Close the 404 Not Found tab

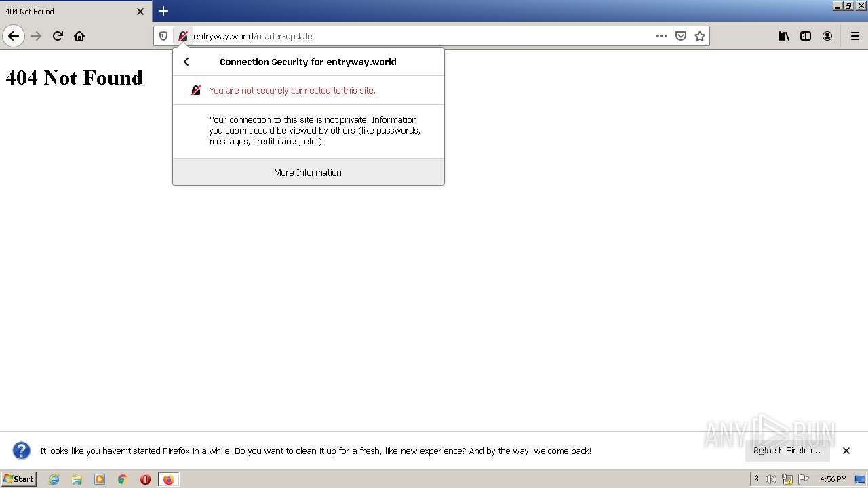pos(140,12)
